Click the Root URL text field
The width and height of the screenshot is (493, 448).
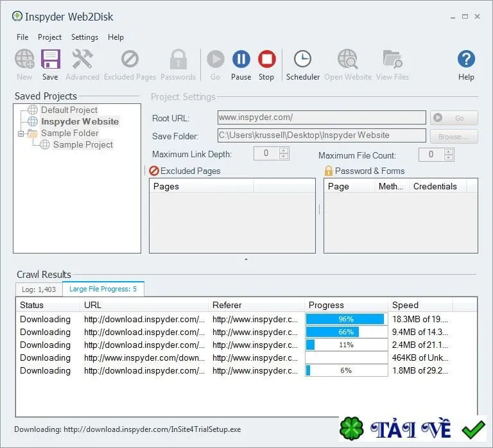[x=322, y=117]
